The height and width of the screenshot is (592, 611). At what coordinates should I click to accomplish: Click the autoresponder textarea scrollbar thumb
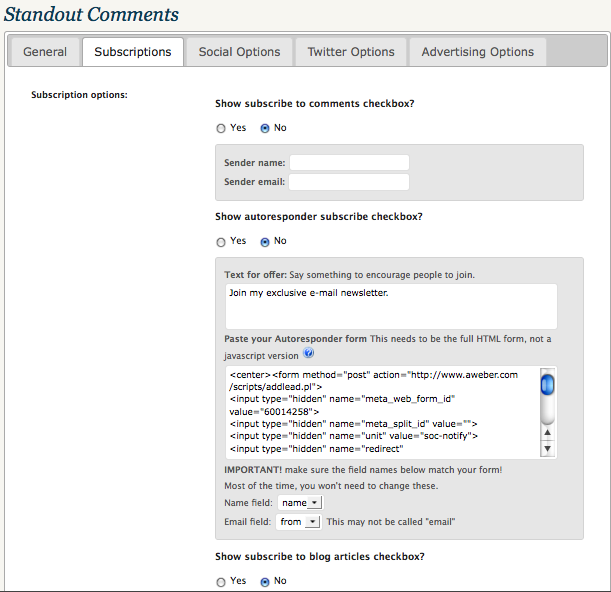pyautogui.click(x=547, y=385)
